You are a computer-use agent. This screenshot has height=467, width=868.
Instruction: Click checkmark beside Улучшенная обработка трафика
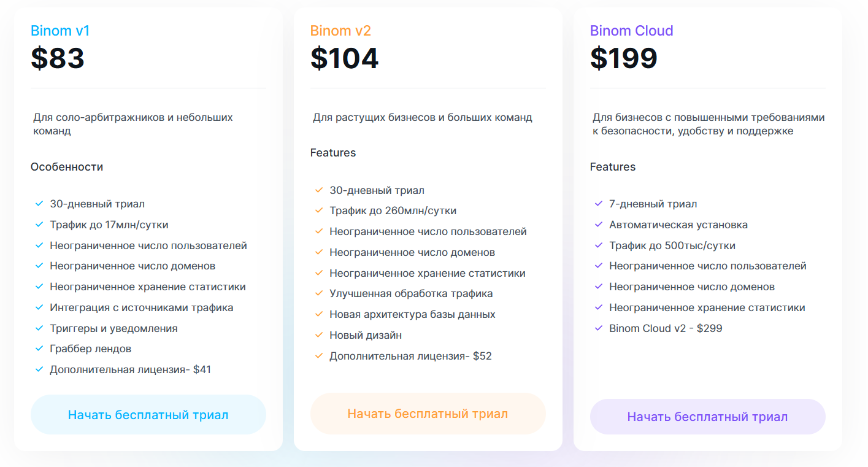319,293
